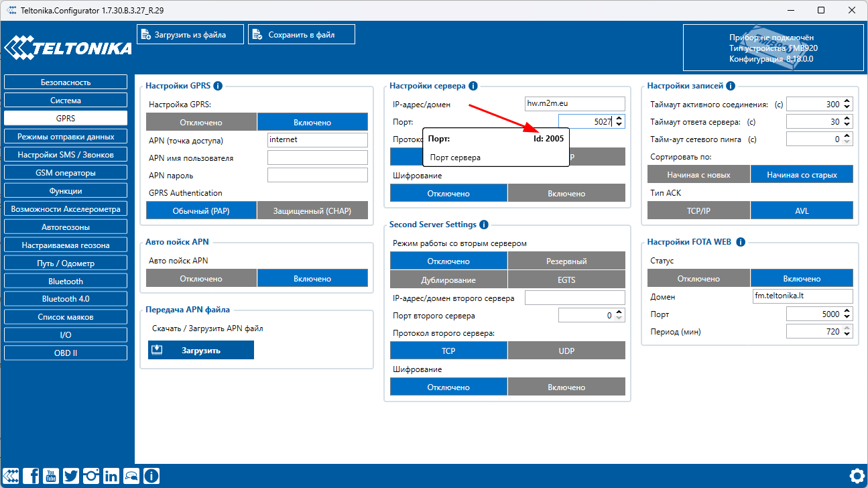
Task: Click the Teltonika logo in header
Action: pyautogui.click(x=68, y=48)
